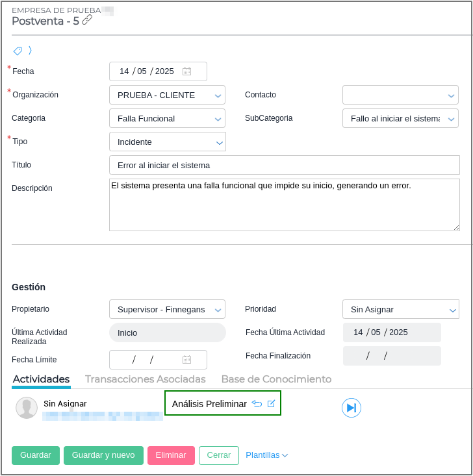
Task: Expand the chevron next to the tag icon
Action: click(x=30, y=51)
